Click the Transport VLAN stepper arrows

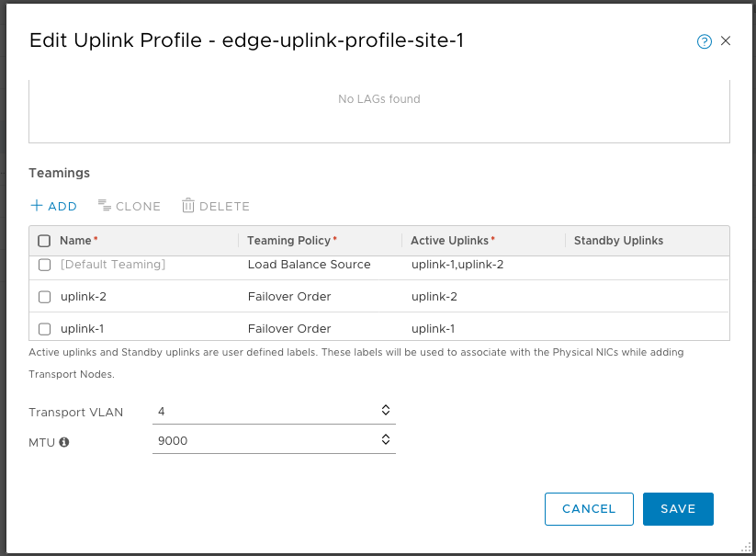[386, 411]
